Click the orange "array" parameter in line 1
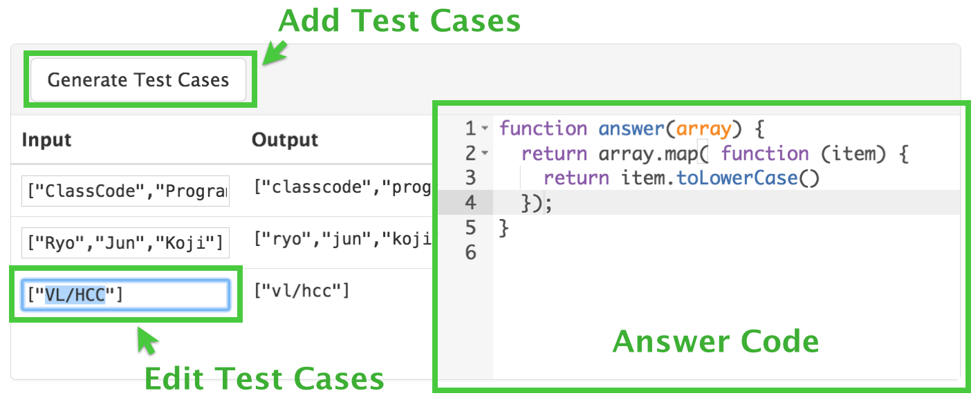The height and width of the screenshot is (409, 980). (703, 129)
